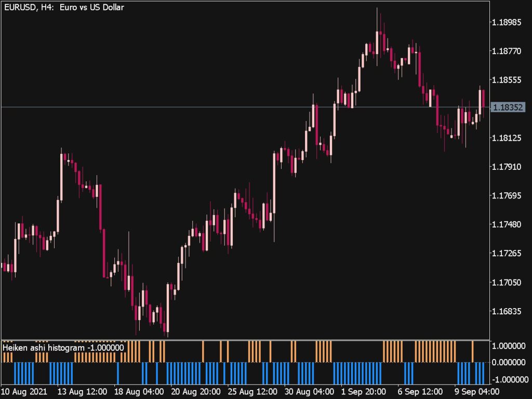
Task: Select the 1.17480 price scale value
Action: 509,224
